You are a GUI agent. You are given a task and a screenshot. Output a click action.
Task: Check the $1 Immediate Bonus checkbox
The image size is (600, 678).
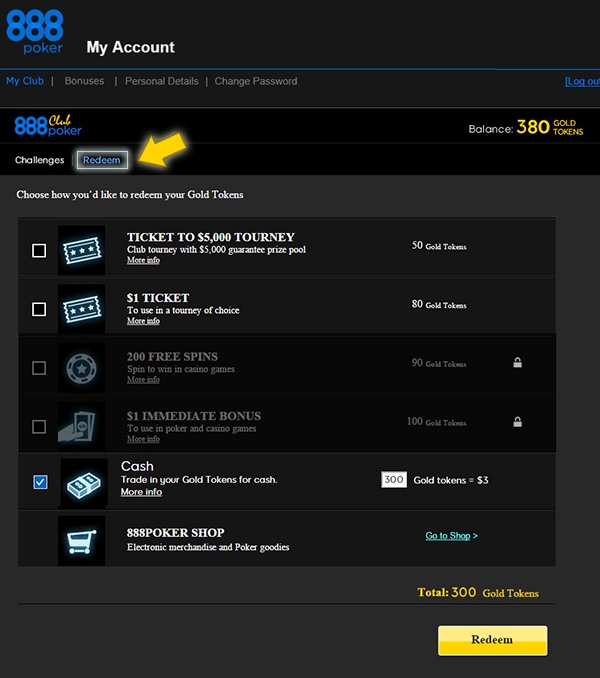click(x=39, y=427)
